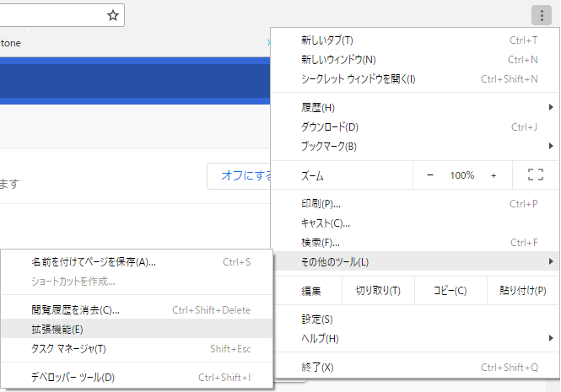Select ダウンロード(D) menu item
Screen dimensions: 561x392
click(415, 127)
